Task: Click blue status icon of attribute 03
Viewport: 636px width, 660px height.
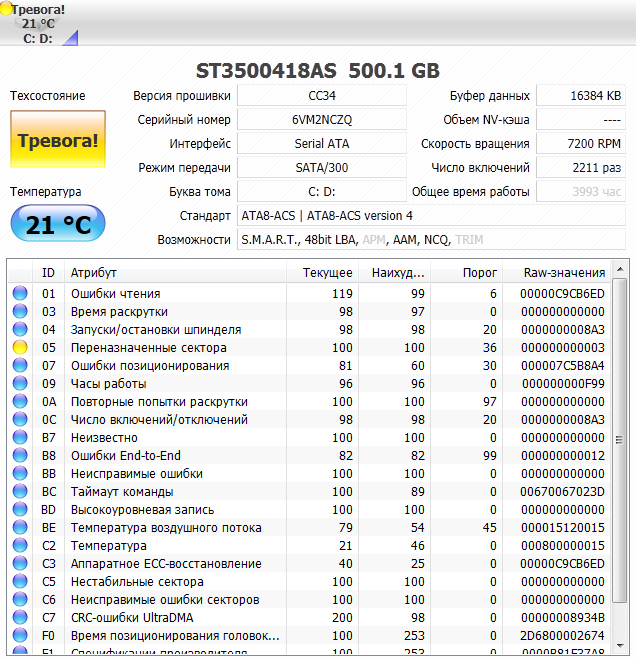Action: pos(20,311)
